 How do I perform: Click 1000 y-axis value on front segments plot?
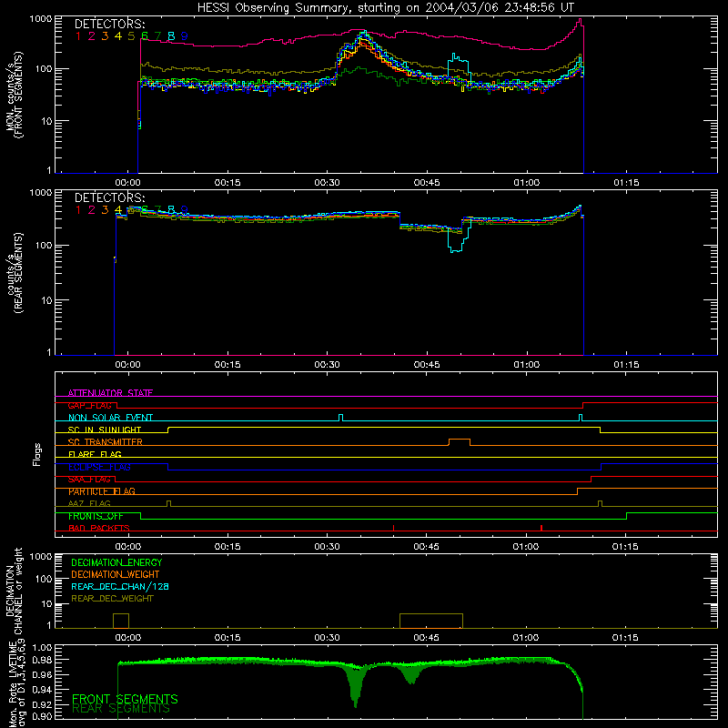coord(41,19)
